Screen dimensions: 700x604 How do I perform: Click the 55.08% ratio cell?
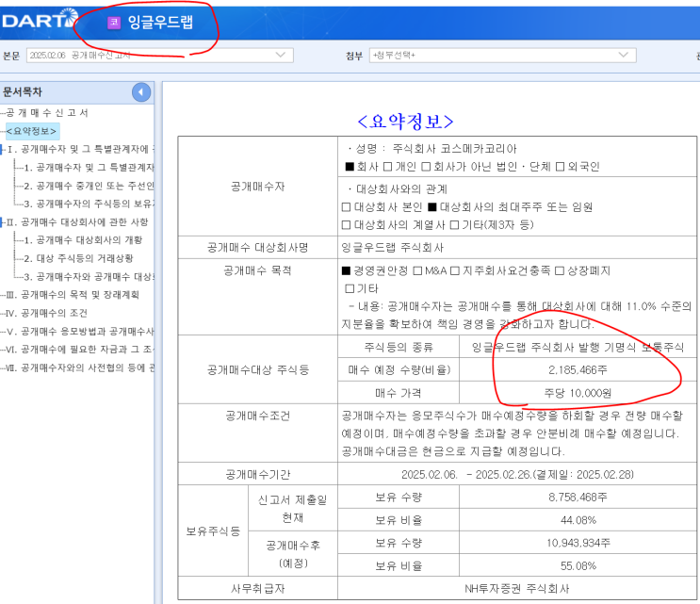[x=578, y=565]
